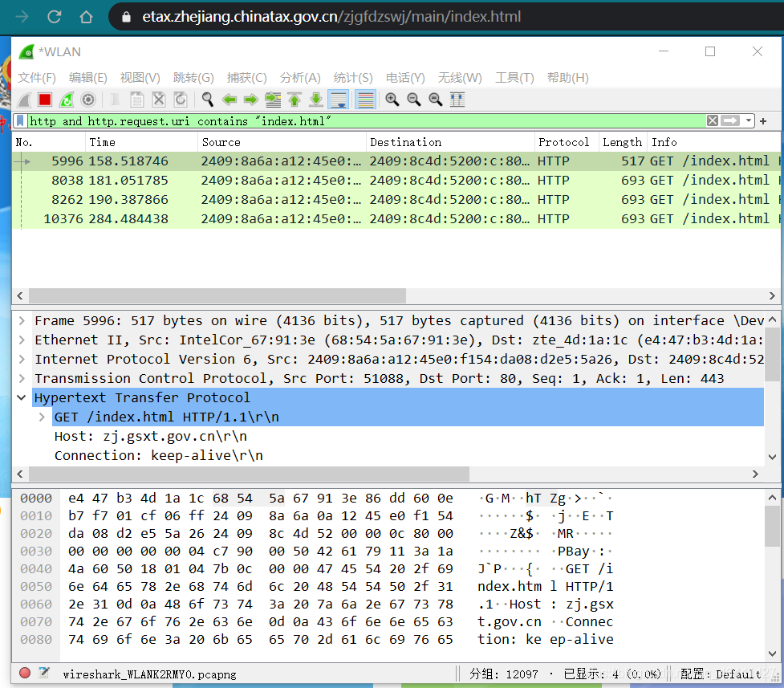The image size is (784, 688).
Task: Reset text to normal size
Action: pyautogui.click(x=436, y=100)
